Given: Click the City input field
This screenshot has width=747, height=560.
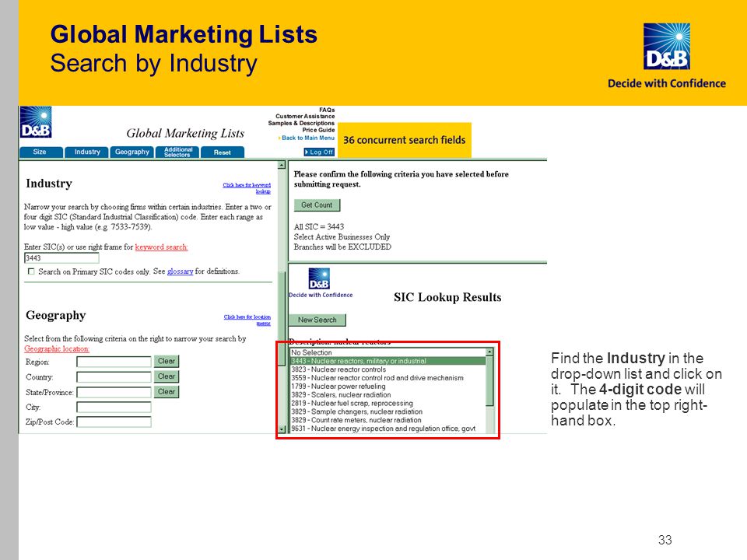Looking at the screenshot, I should pyautogui.click(x=114, y=407).
